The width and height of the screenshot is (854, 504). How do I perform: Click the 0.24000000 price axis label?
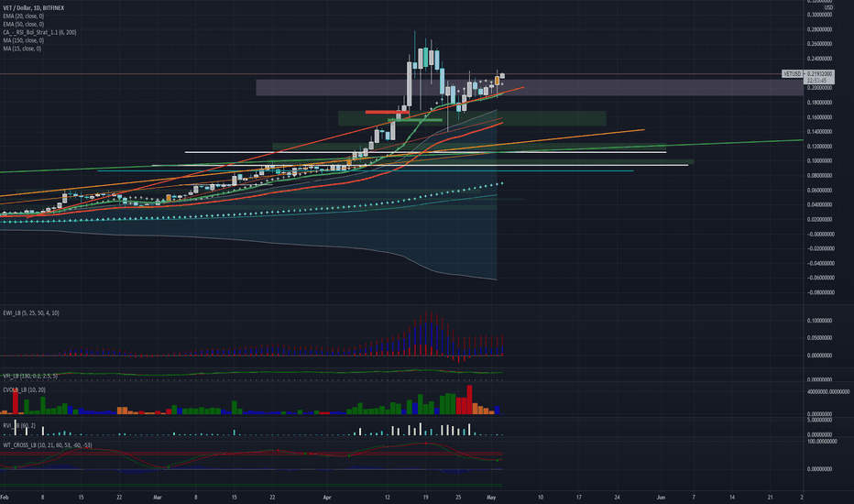click(x=819, y=59)
